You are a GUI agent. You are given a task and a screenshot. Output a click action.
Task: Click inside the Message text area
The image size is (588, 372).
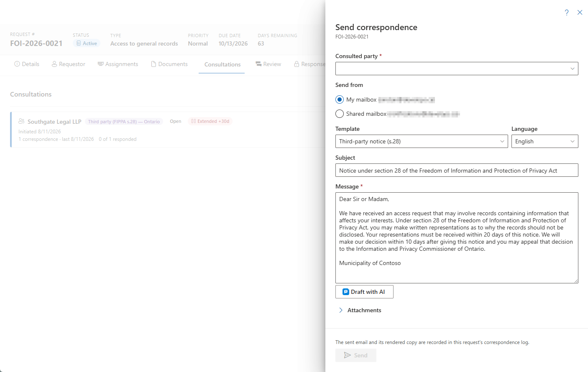pyautogui.click(x=457, y=238)
